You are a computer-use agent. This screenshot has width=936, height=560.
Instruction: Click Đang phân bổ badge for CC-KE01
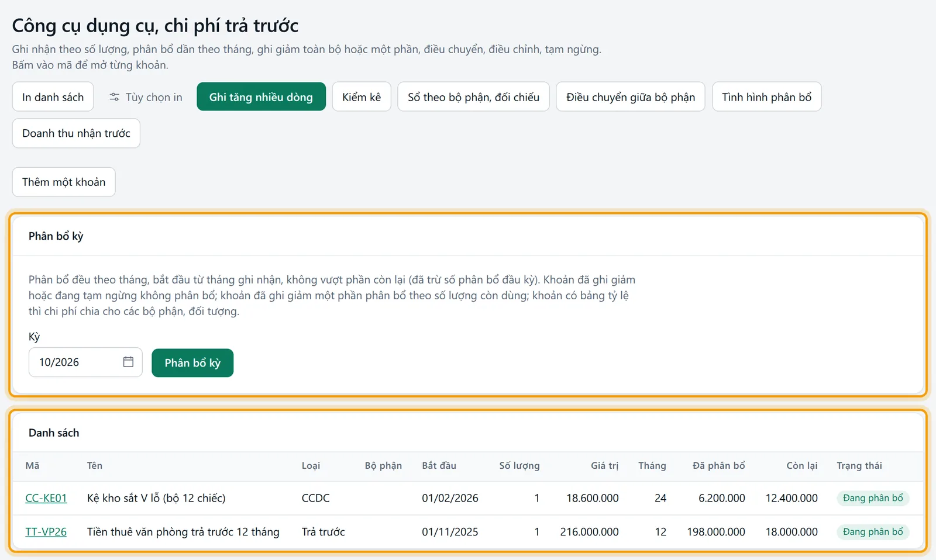pyautogui.click(x=873, y=498)
